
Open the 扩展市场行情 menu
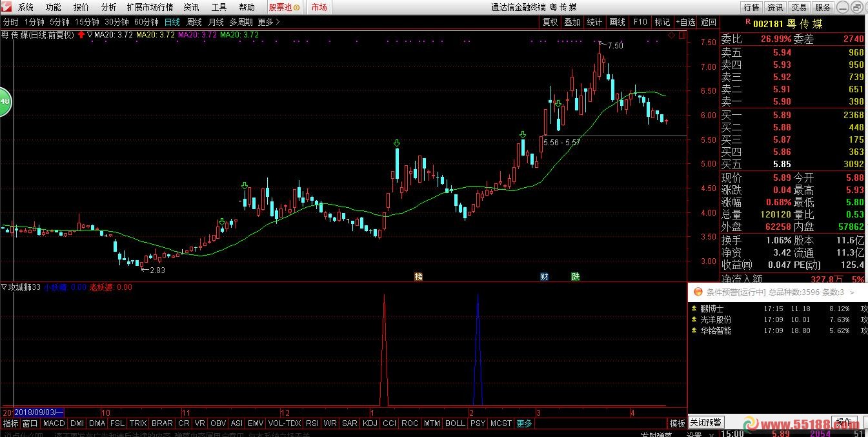click(150, 7)
